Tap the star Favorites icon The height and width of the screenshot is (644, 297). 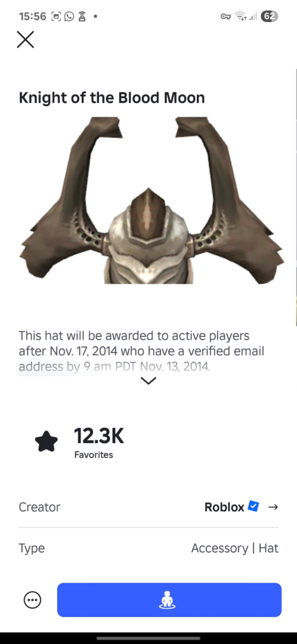[46, 441]
